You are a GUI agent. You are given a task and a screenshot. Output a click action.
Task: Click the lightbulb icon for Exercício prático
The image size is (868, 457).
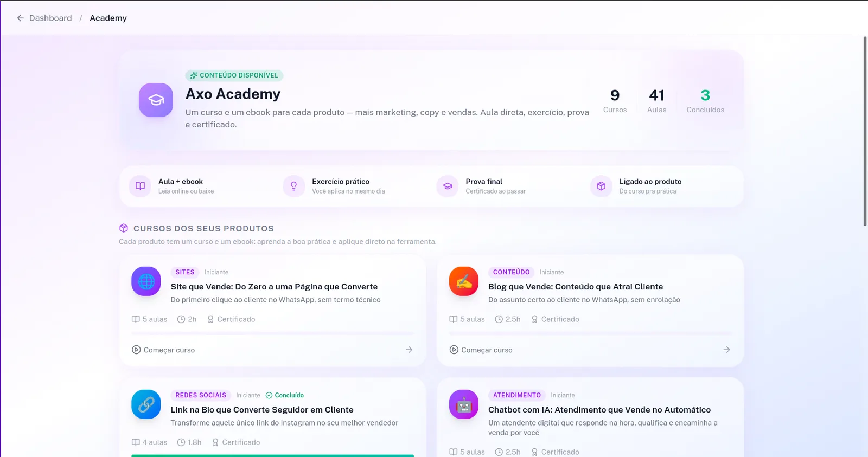(293, 186)
